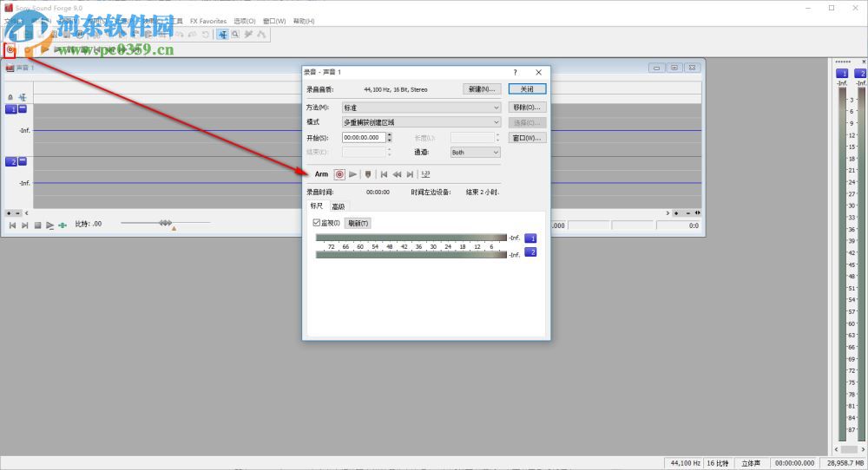Toggle the 监视 checkbox

click(x=317, y=223)
